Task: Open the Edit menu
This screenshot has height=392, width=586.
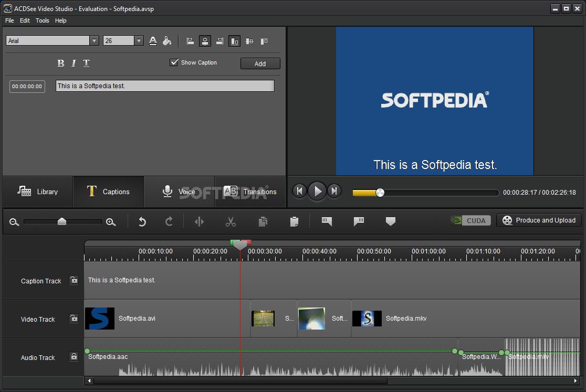Action: click(25, 20)
